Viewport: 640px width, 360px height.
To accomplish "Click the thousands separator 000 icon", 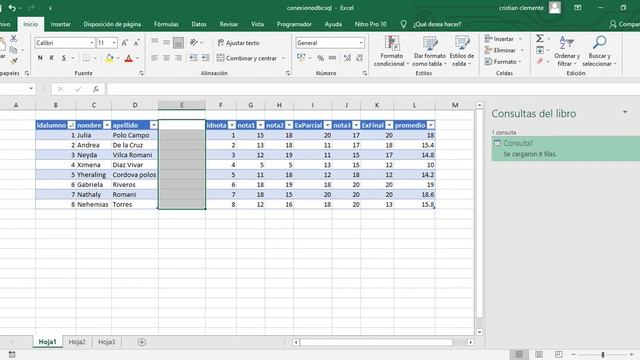I will point(333,58).
